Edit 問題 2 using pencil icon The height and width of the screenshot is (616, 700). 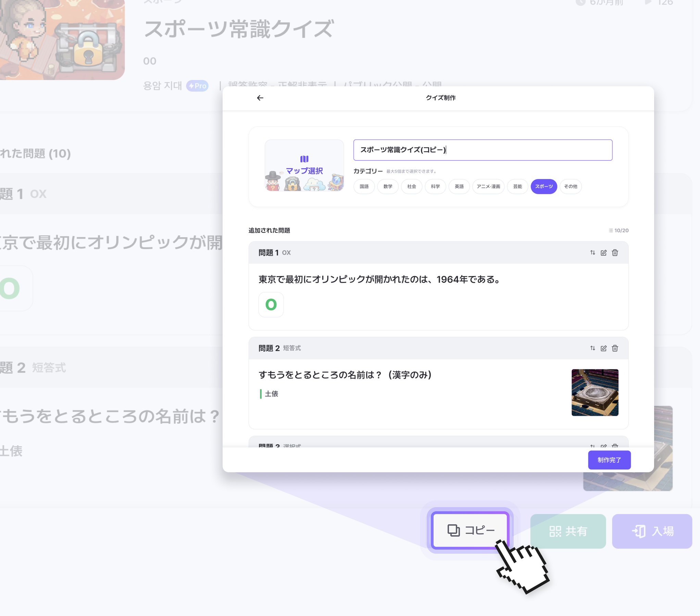pos(604,348)
